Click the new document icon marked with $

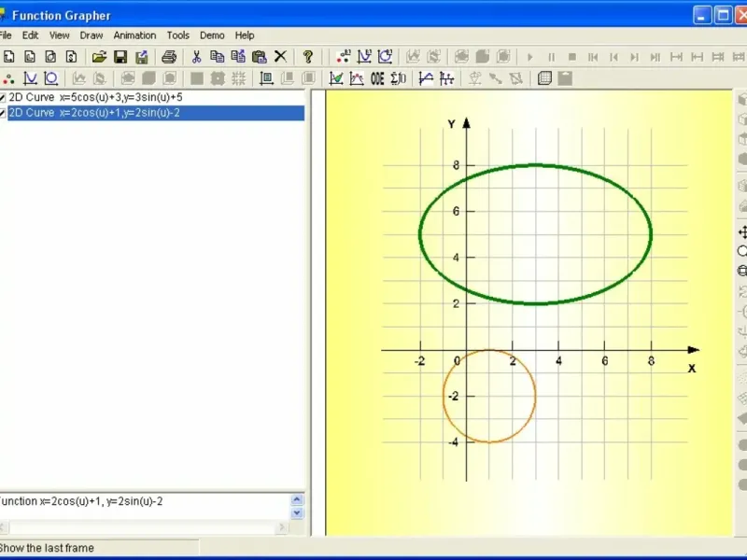[72, 57]
